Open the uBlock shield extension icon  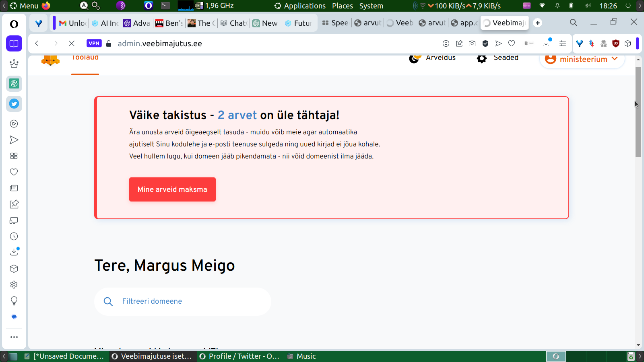(615, 43)
